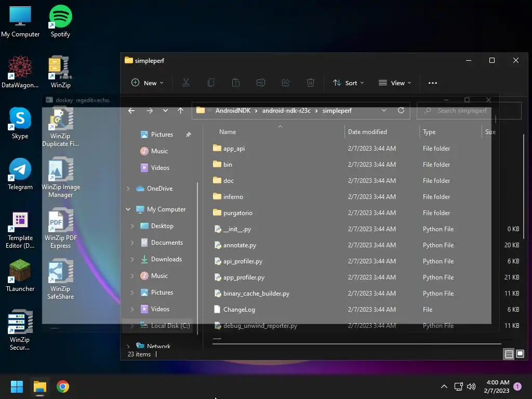This screenshot has width=532, height=399.
Task: Expand the Downloads tree node
Action: (132, 259)
